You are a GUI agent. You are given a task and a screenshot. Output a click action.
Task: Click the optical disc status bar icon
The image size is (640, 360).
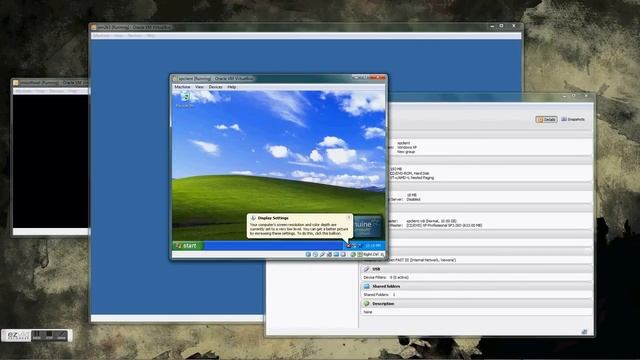(315, 254)
